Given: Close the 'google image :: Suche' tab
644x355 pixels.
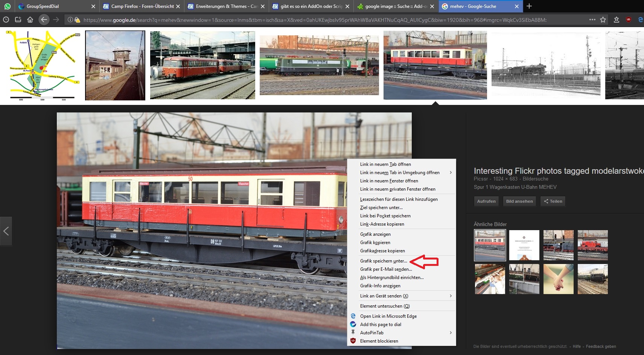Looking at the screenshot, I should [432, 6].
